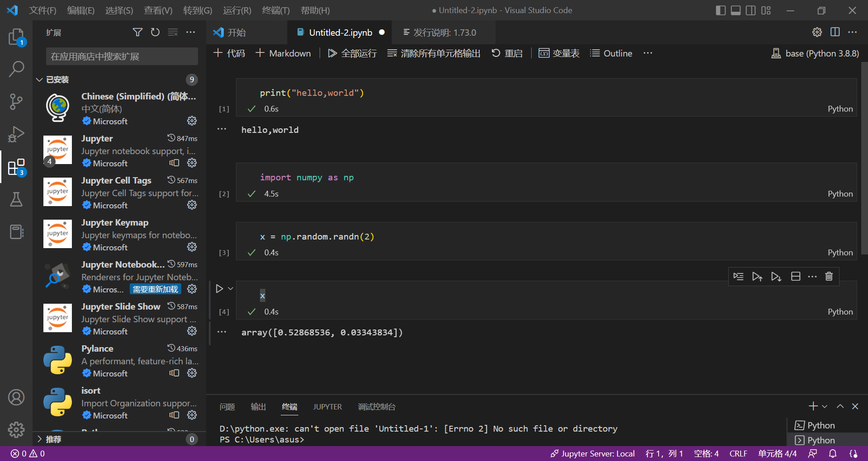The height and width of the screenshot is (461, 868).
Task: Switch to the 开始 editor tab
Action: coord(247,32)
